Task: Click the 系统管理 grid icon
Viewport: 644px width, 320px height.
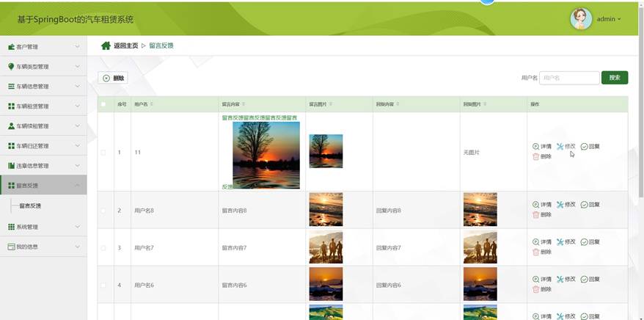Action: click(x=11, y=227)
